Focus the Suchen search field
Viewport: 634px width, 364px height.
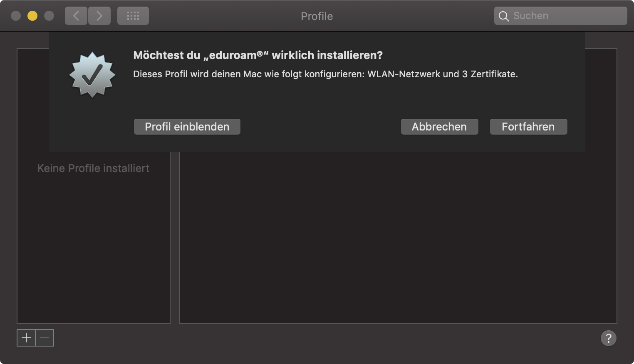561,16
